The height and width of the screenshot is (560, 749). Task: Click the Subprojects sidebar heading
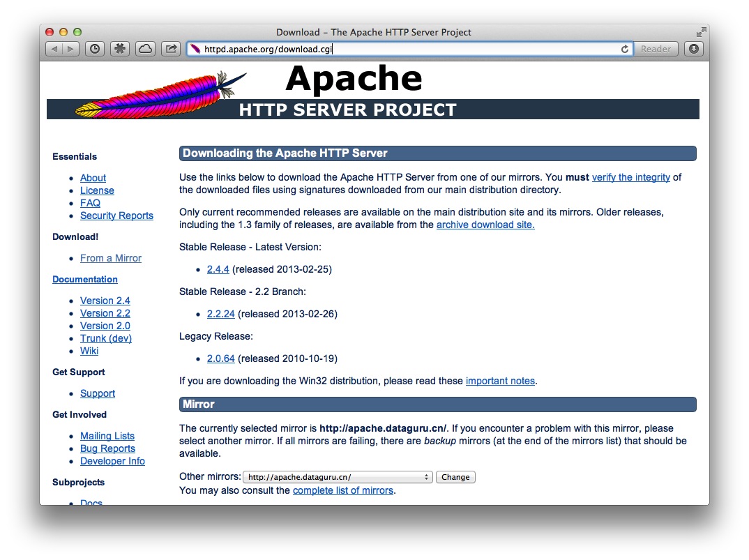coord(78,482)
